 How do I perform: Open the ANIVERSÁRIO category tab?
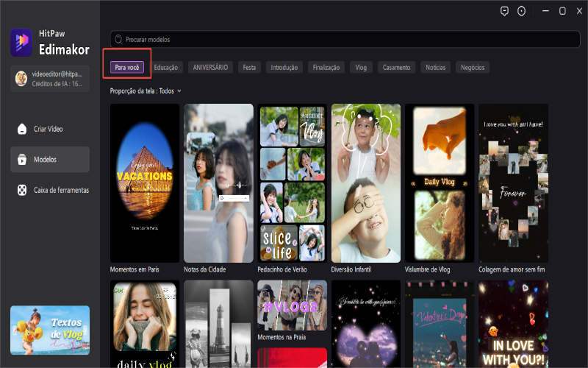[x=210, y=67]
